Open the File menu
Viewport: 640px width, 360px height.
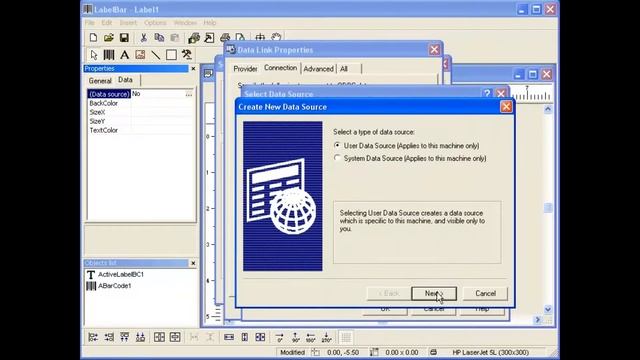coord(90,22)
